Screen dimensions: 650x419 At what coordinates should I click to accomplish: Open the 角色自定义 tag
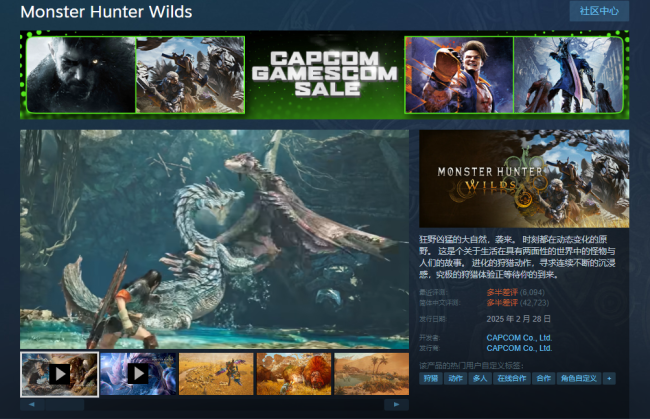(579, 379)
